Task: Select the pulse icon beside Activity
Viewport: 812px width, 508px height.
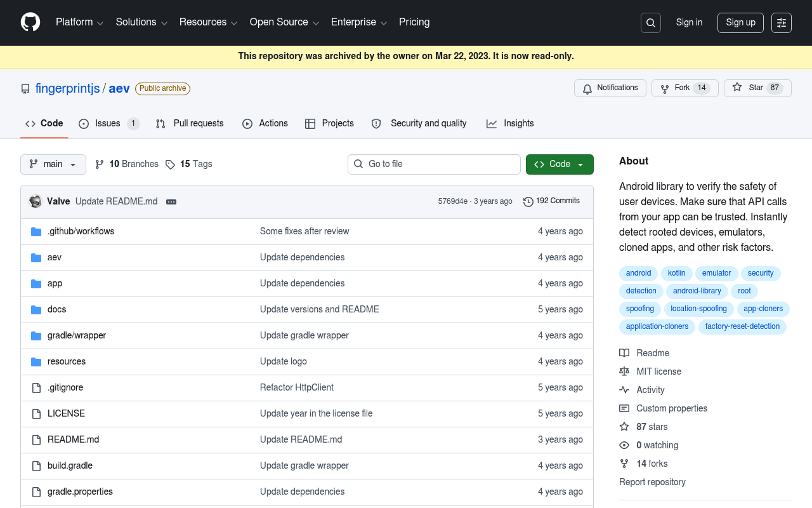Action: [x=624, y=390]
